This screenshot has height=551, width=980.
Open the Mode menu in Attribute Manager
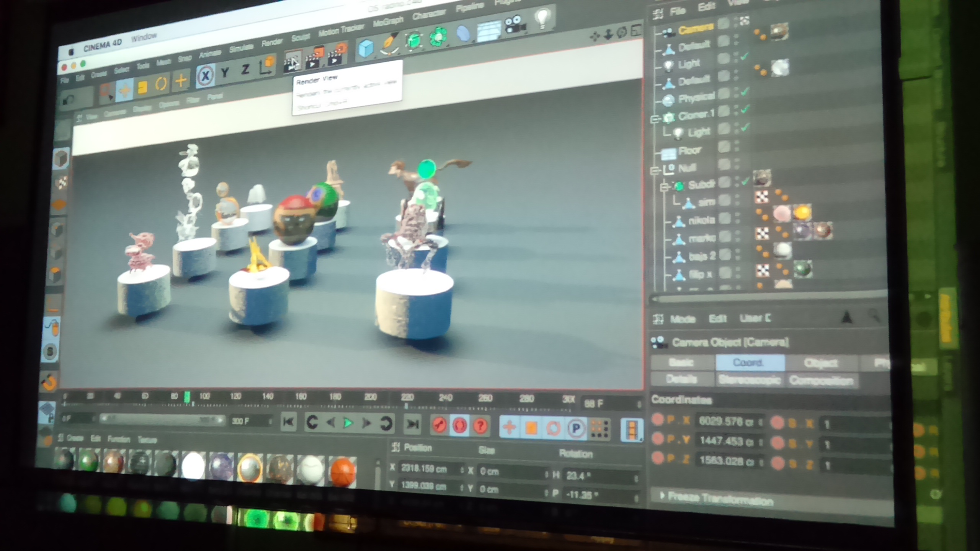click(x=683, y=318)
